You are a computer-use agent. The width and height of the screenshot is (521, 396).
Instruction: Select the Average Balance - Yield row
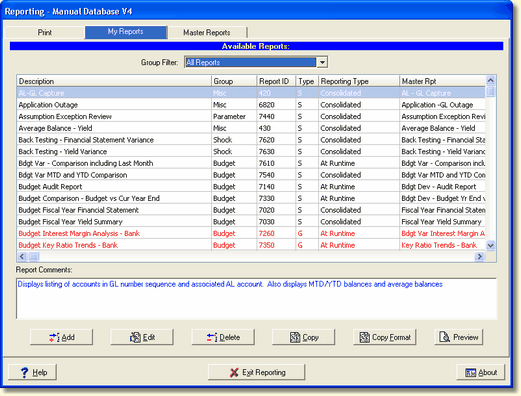[251, 128]
